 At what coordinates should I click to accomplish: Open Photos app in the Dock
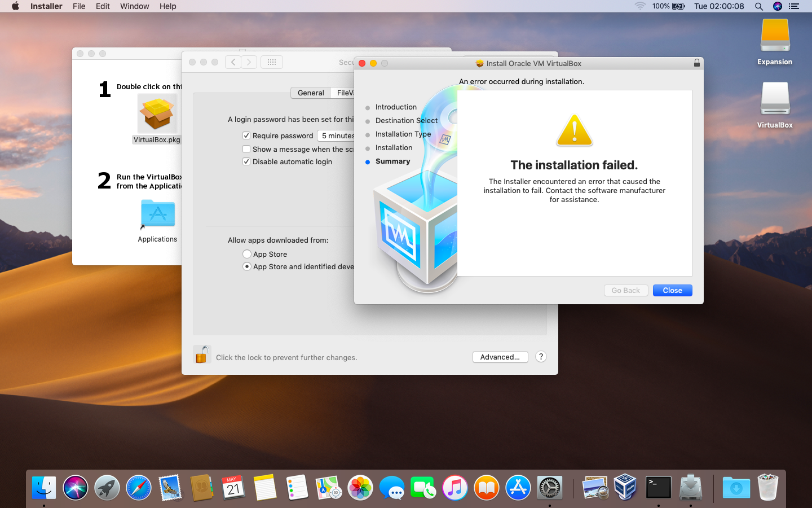[360, 488]
